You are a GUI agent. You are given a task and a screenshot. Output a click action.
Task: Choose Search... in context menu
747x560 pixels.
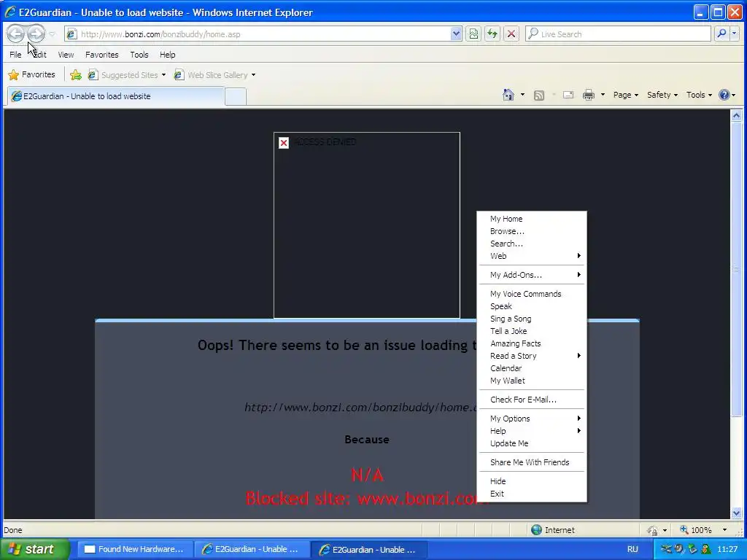pos(532,244)
